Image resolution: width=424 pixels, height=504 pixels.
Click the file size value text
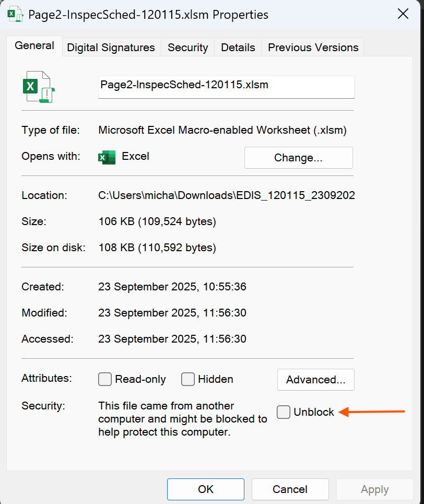click(x=157, y=221)
